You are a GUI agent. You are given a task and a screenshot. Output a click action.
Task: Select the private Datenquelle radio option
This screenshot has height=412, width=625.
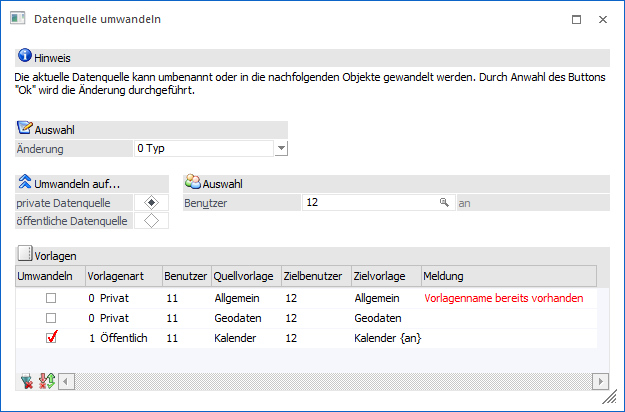pyautogui.click(x=150, y=203)
